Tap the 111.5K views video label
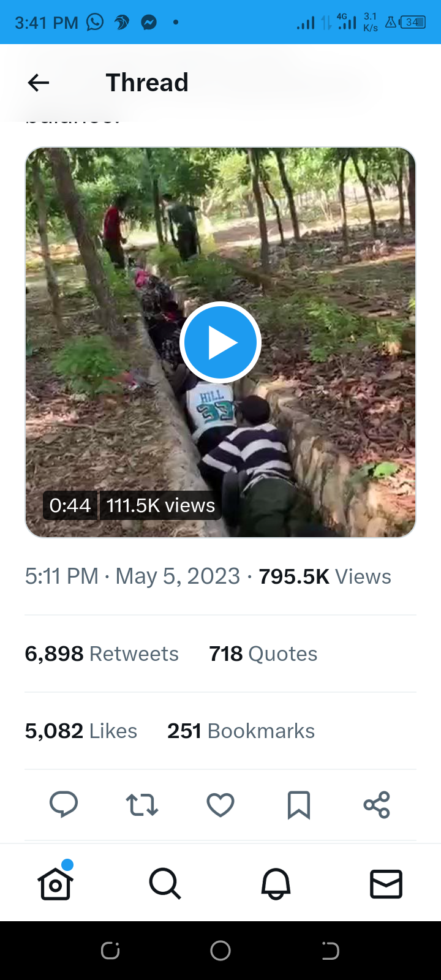The image size is (441, 980). click(160, 505)
